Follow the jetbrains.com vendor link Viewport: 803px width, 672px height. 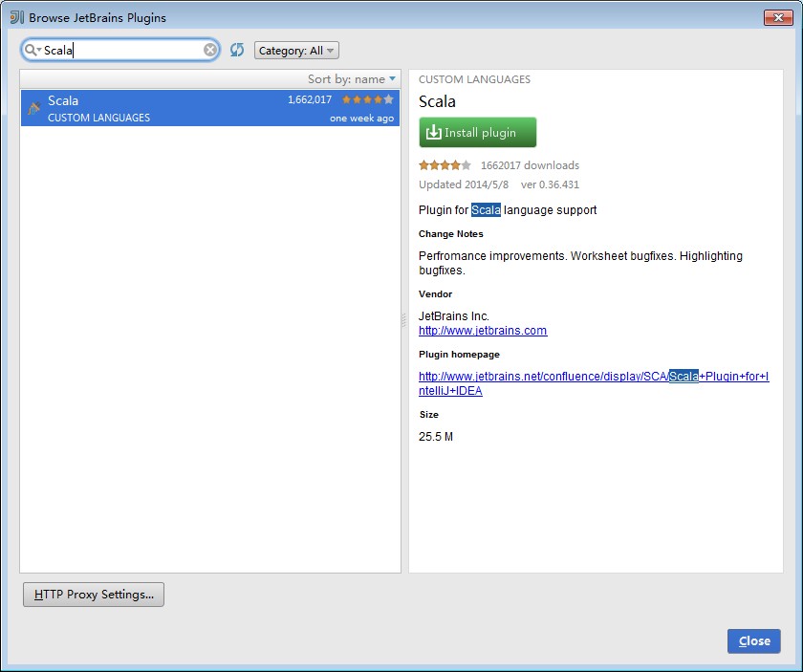click(x=482, y=331)
